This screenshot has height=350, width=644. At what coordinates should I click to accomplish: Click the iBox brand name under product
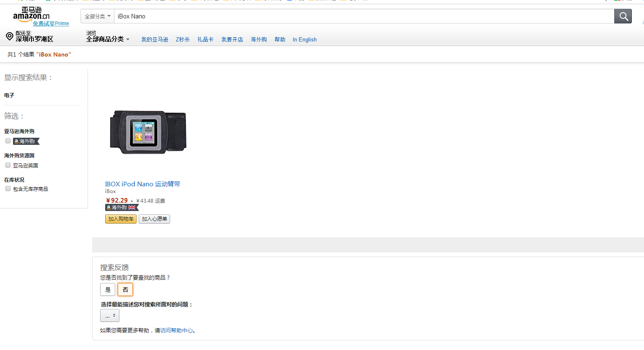click(x=110, y=191)
